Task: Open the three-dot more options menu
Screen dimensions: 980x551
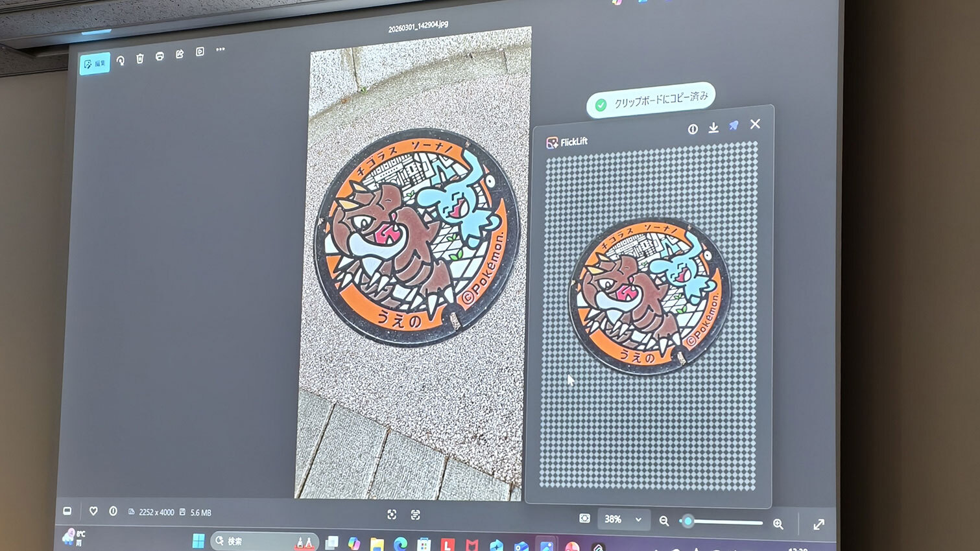Action: [221, 49]
